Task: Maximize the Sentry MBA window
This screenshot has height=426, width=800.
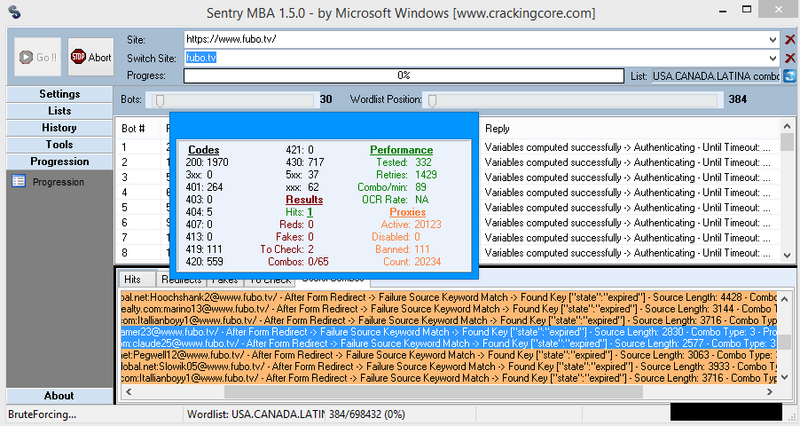Action: [x=746, y=9]
